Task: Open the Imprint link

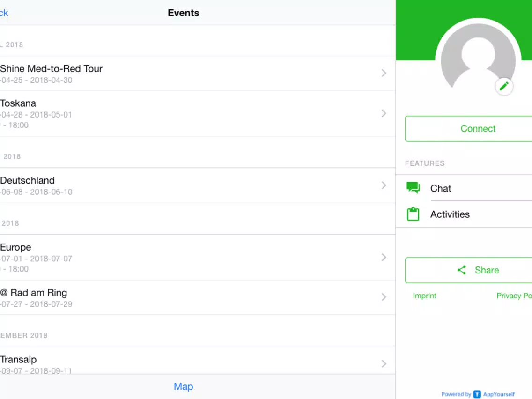Action: (424, 296)
